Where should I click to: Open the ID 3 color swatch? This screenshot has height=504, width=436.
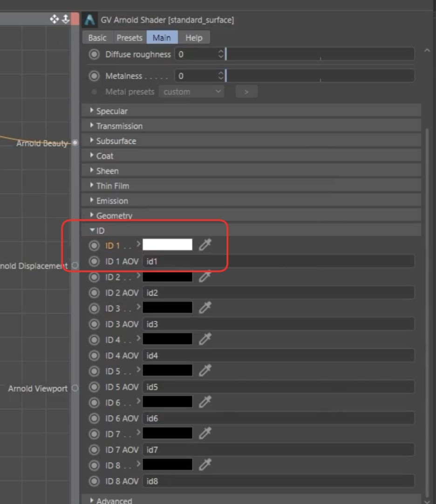coord(167,307)
